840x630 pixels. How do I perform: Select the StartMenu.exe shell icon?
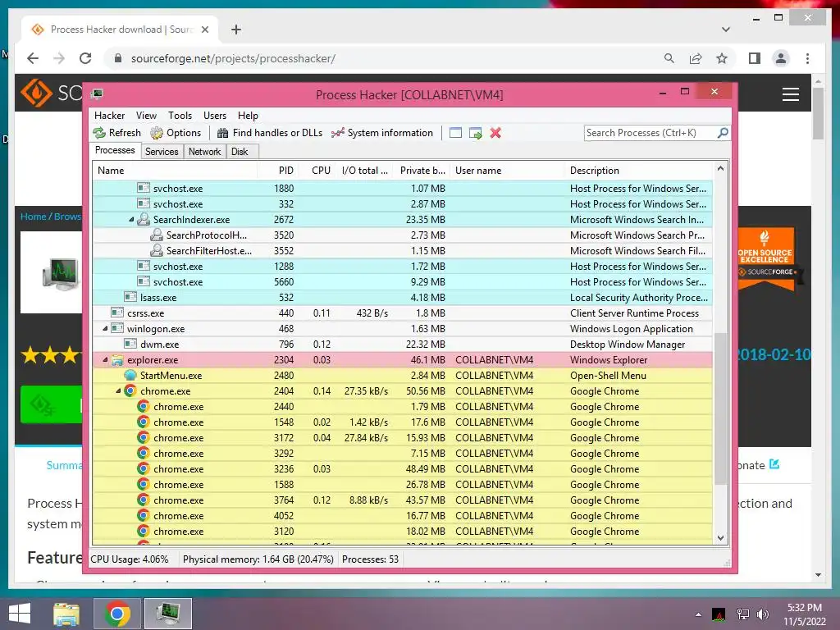point(130,376)
